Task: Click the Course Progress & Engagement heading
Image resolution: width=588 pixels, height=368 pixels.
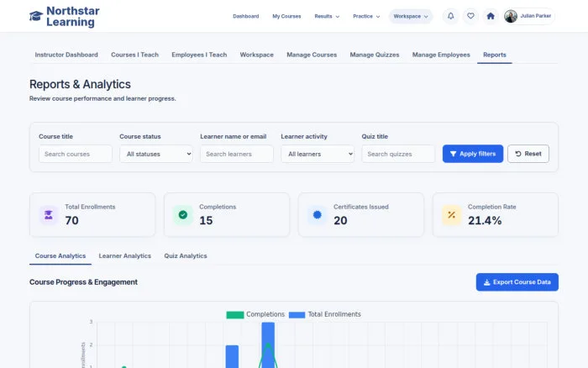Action: tap(83, 282)
